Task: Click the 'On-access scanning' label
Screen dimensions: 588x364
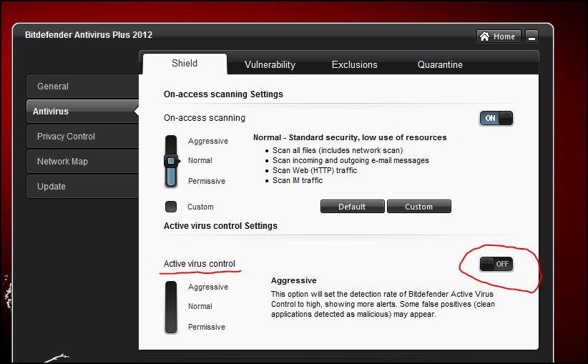Action: [x=205, y=118]
